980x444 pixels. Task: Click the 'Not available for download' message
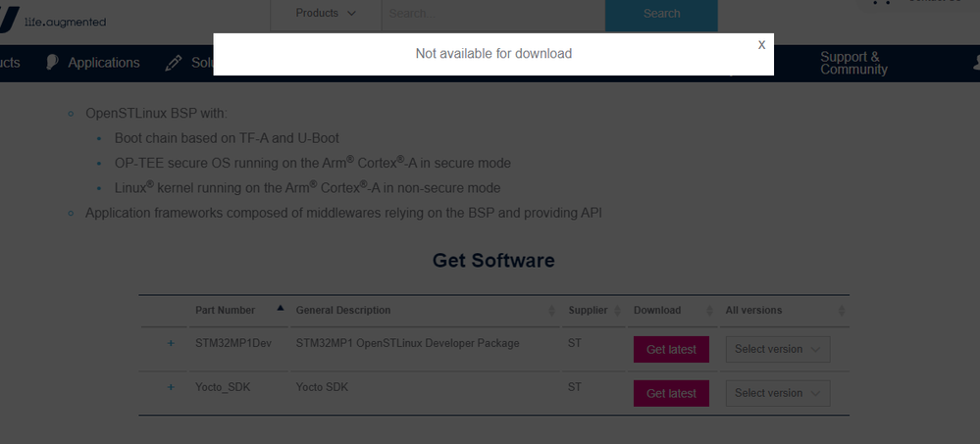coord(493,54)
